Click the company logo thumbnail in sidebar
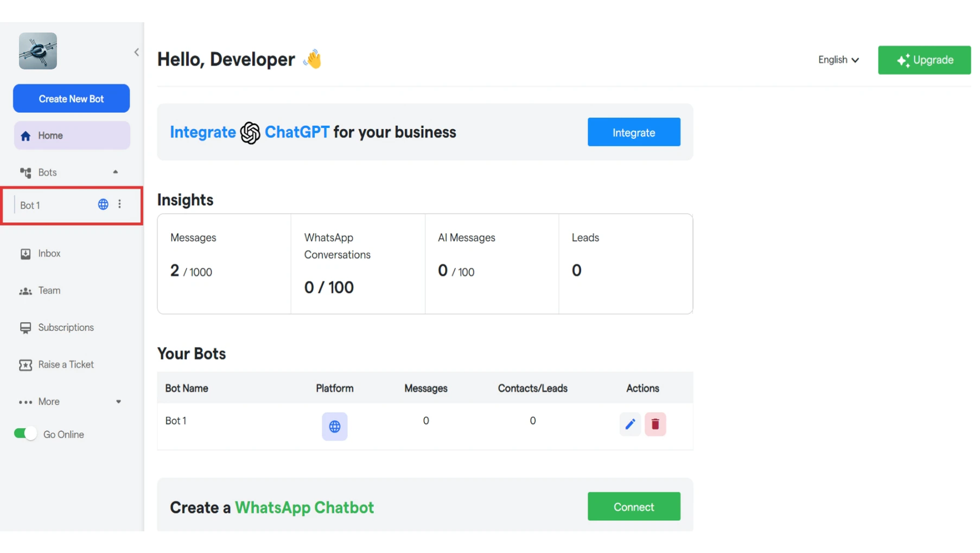The image size is (980, 553). (x=38, y=51)
